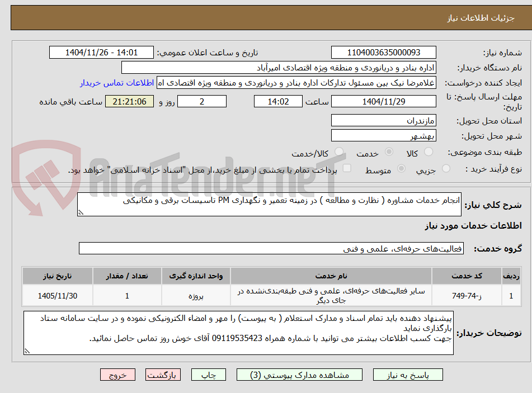This screenshot has width=532, height=393.
Task: Click the نوع فرآیند خرید label
Action: point(493,169)
